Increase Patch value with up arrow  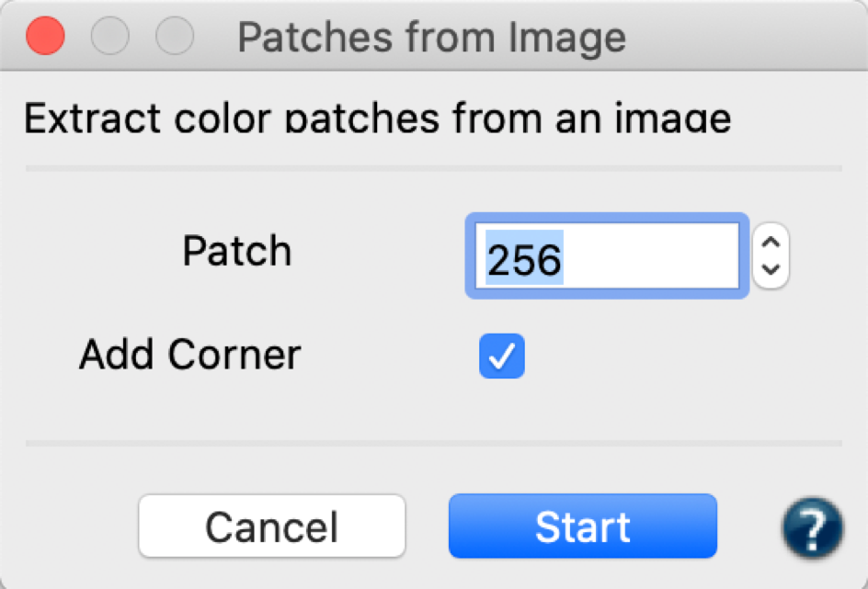[x=771, y=243]
